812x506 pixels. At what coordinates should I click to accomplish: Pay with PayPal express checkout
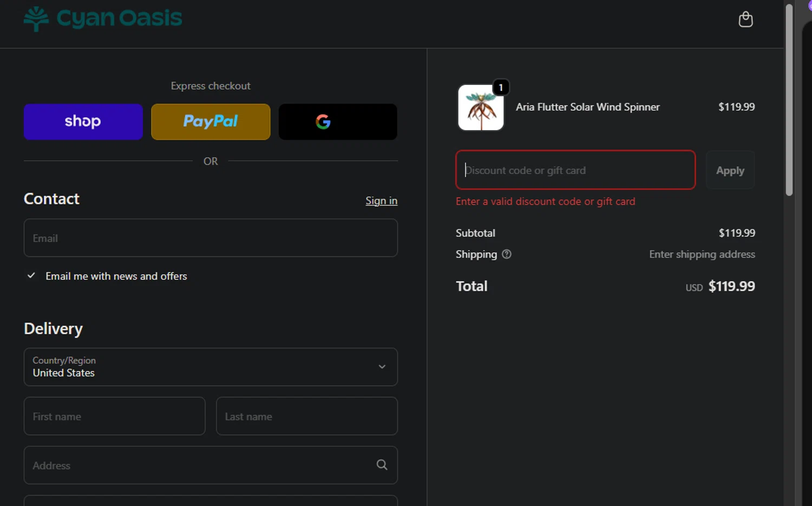[x=211, y=122]
